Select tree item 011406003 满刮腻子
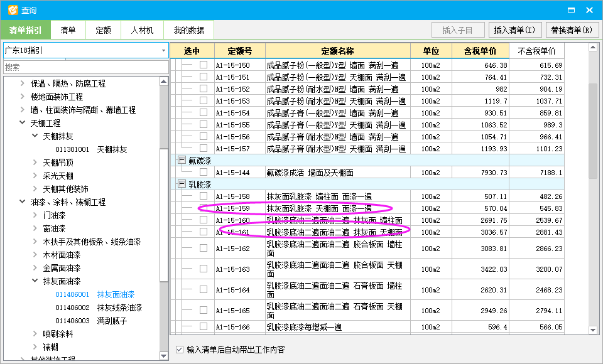This screenshot has width=603, height=364. tap(91, 321)
